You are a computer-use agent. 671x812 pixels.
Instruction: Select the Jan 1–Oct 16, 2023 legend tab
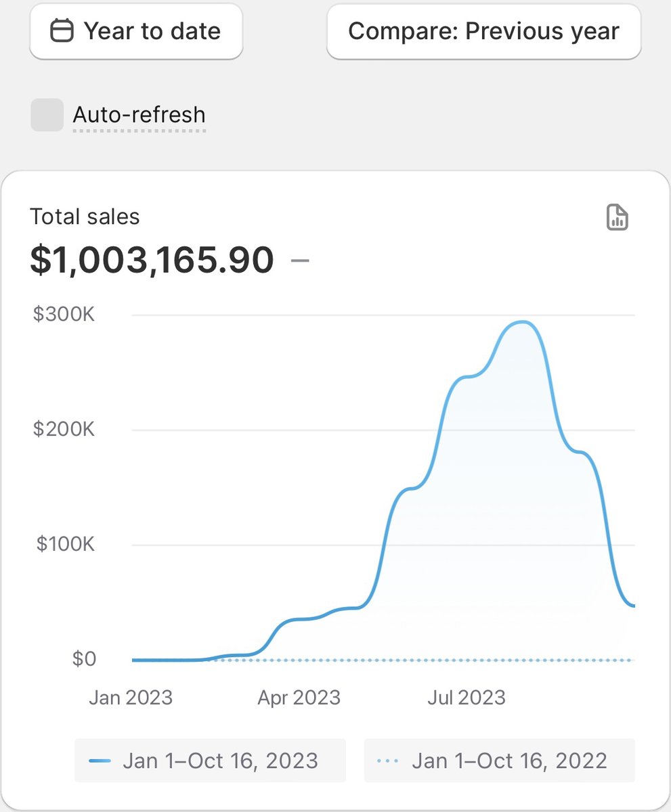tap(210, 761)
